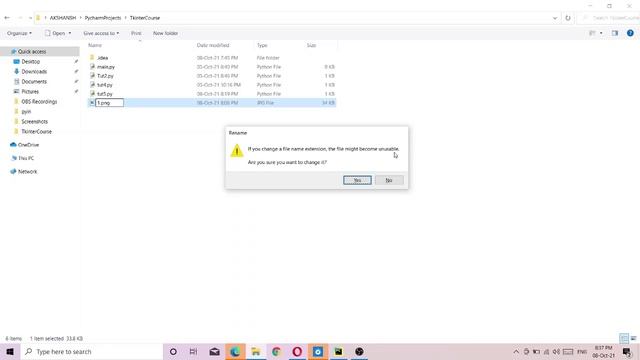Sort by the Size column header
Image resolution: width=640 pixels, height=360 pixels.
(311, 45)
